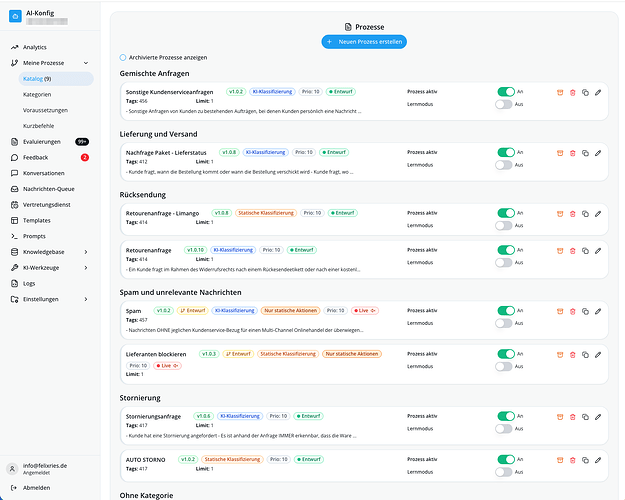Turn on Lernmodus for Stornierungsanfrage

pyautogui.click(x=503, y=429)
